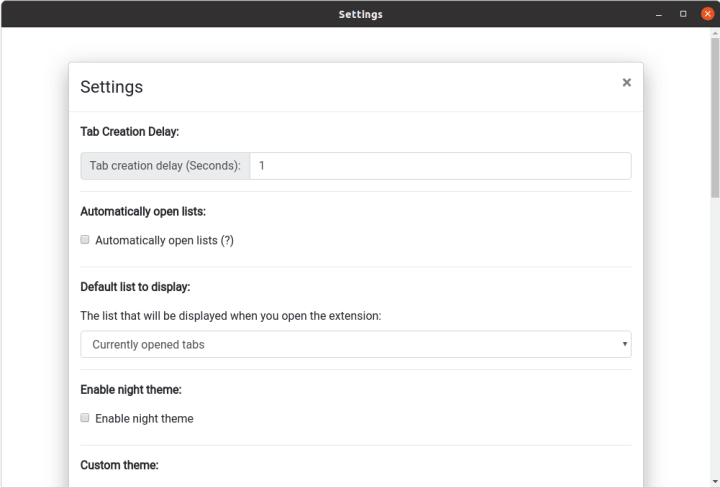Click the scrollbar up arrow
This screenshot has width=720, height=488.
click(715, 33)
